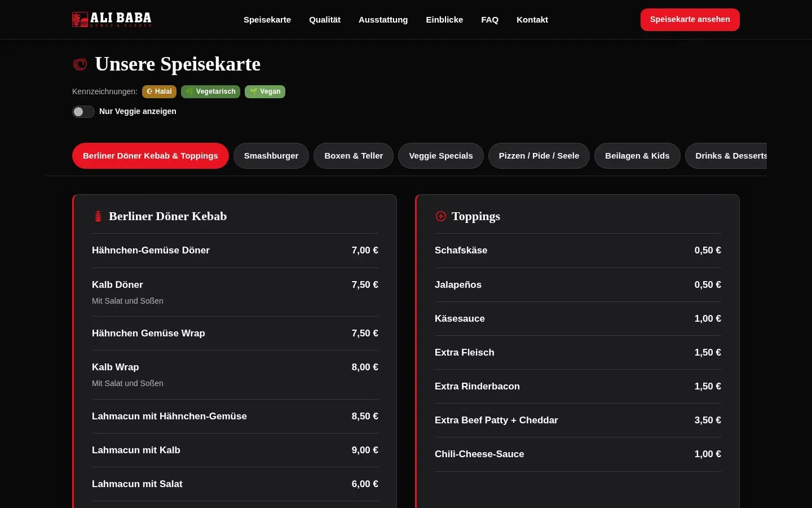
Task: Select Extra Beef Patty + Cheddar topping
Action: coord(578,421)
